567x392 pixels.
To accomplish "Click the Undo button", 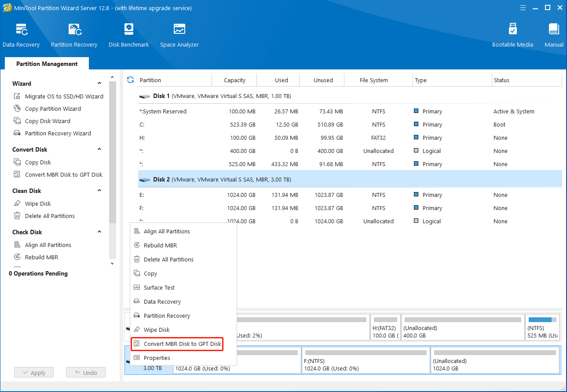I will click(x=85, y=373).
